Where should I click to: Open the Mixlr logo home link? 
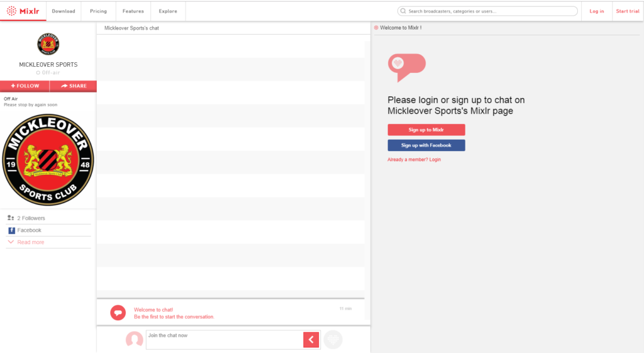tap(23, 11)
